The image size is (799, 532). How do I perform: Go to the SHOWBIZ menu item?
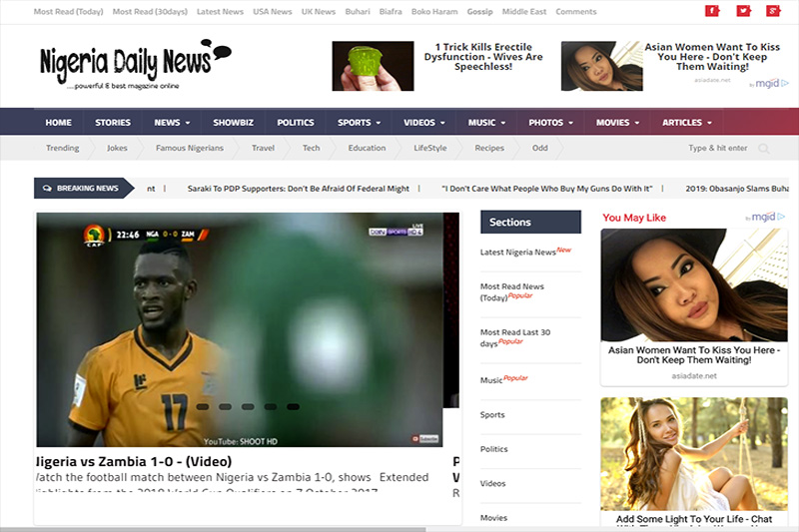coord(233,123)
